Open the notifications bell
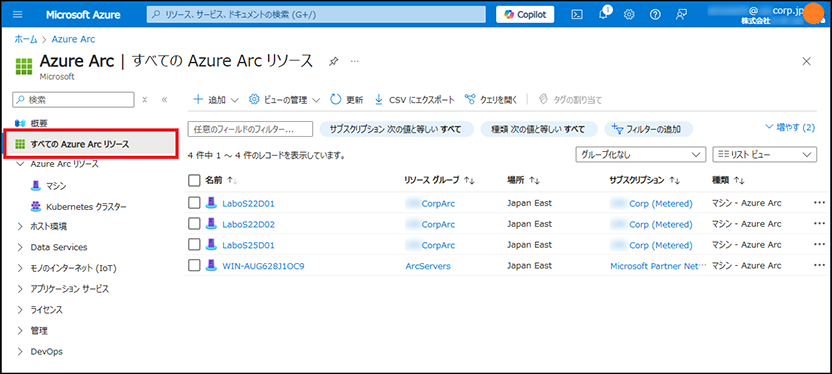Viewport: 832px width, 374px height. pyautogui.click(x=603, y=15)
